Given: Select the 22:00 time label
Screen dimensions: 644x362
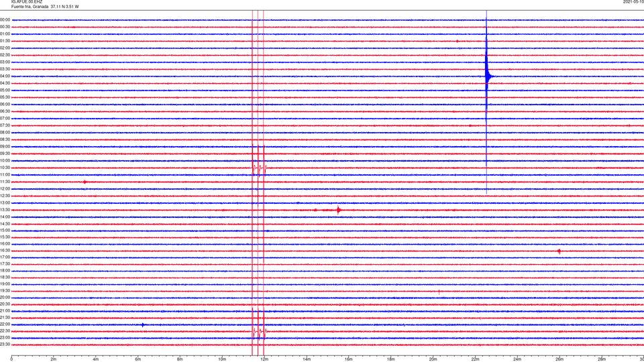Looking at the screenshot, I should 5,324.
